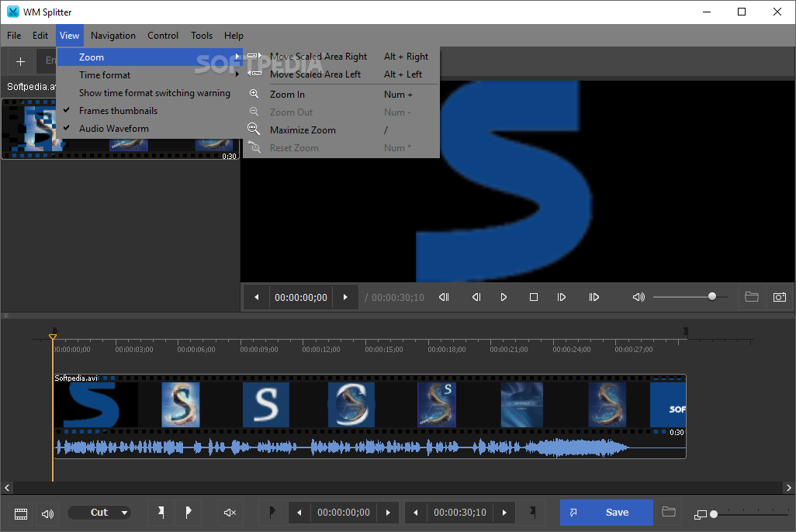Click the end-of-selection marker on the ruler
Image resolution: width=796 pixels, height=532 pixels.
[x=685, y=331]
